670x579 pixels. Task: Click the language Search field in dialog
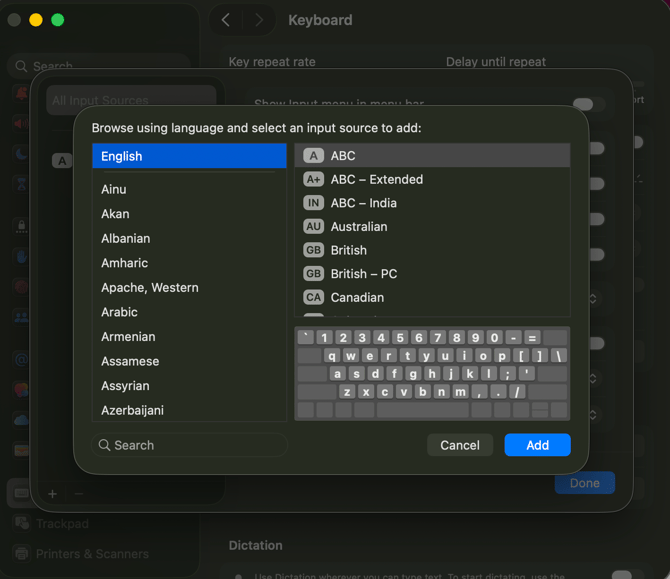[x=190, y=445]
